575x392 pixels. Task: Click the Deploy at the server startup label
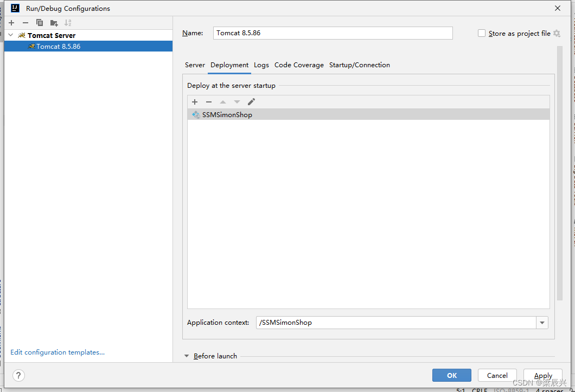(231, 86)
